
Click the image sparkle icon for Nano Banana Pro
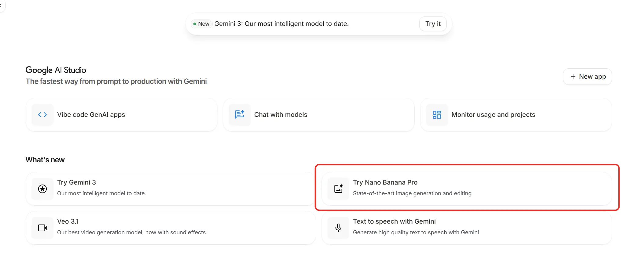coord(338,189)
